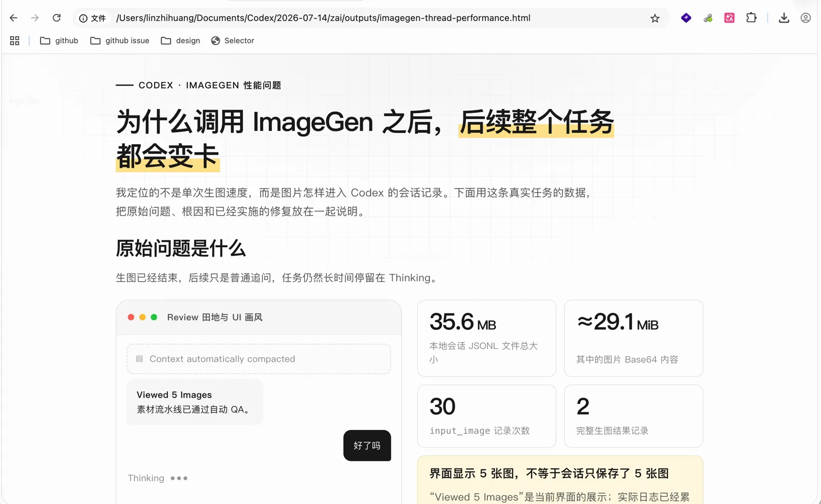
Task: Go back to the previous page
Action: pos(13,18)
